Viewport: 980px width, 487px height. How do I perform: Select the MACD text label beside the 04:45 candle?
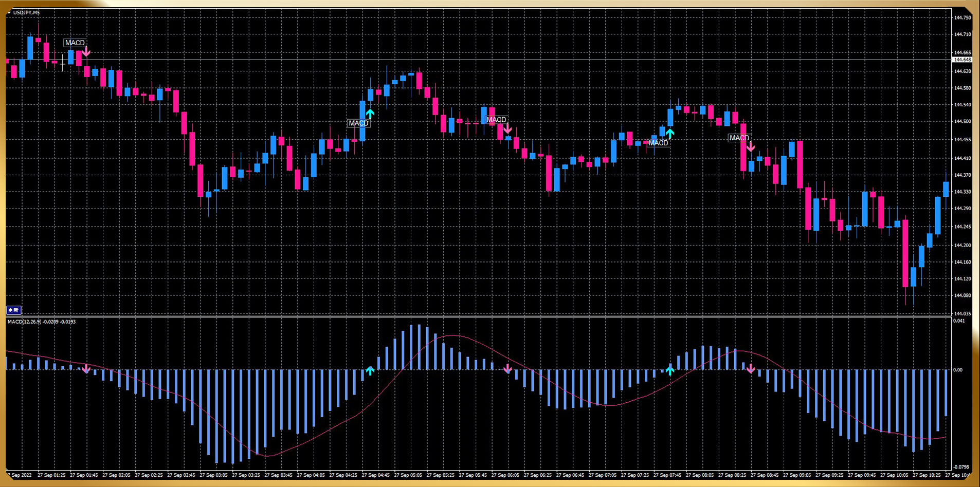pyautogui.click(x=358, y=123)
